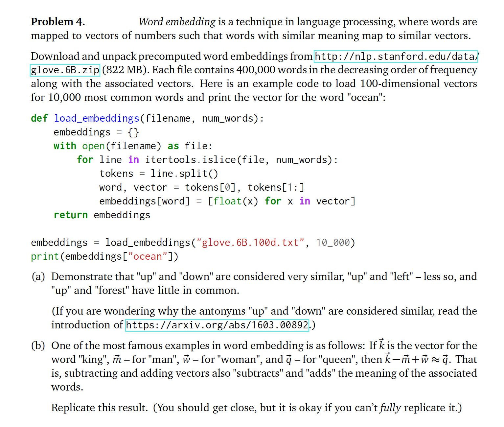Select the return embeddings line
This screenshot has height=427, width=504.
(102, 215)
